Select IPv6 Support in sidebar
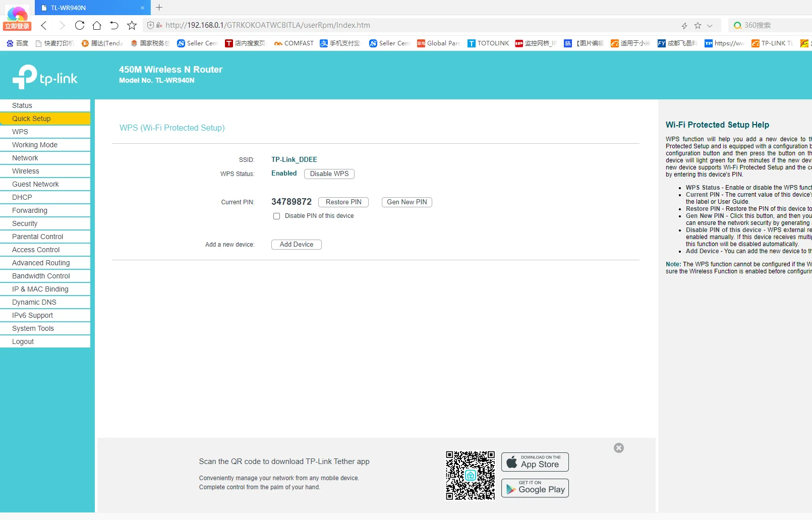Image resolution: width=812 pixels, height=520 pixels. (x=45, y=315)
